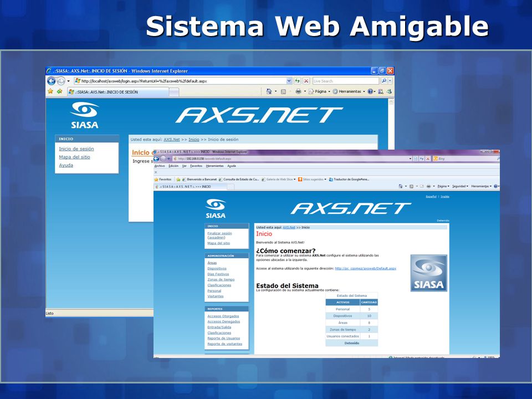
Task: Click SIASA eye logo in login window
Action: tap(84, 115)
